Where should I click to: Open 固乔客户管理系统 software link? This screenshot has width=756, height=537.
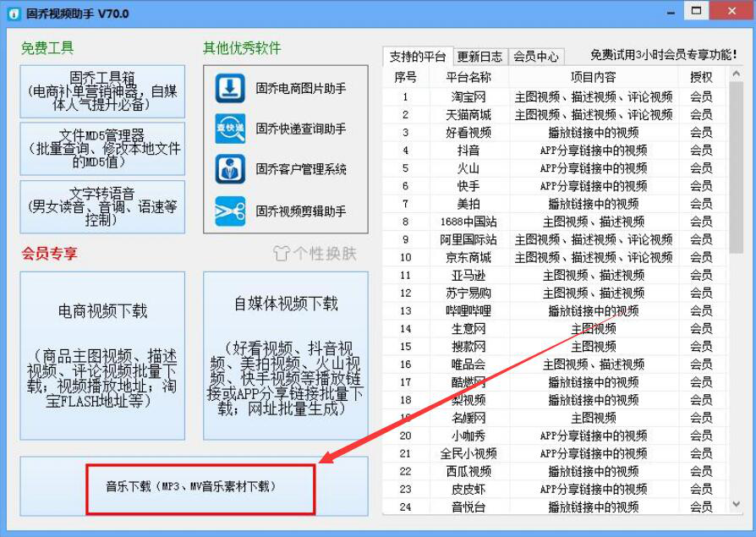point(301,169)
